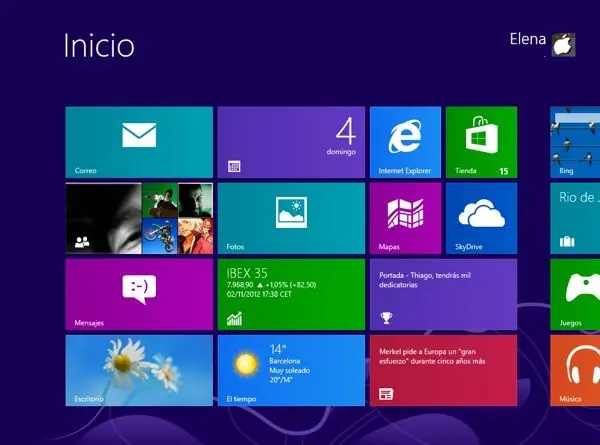Screen dimensions: 600x445
Task: Open the Mapas tile
Action: tap(405, 218)
